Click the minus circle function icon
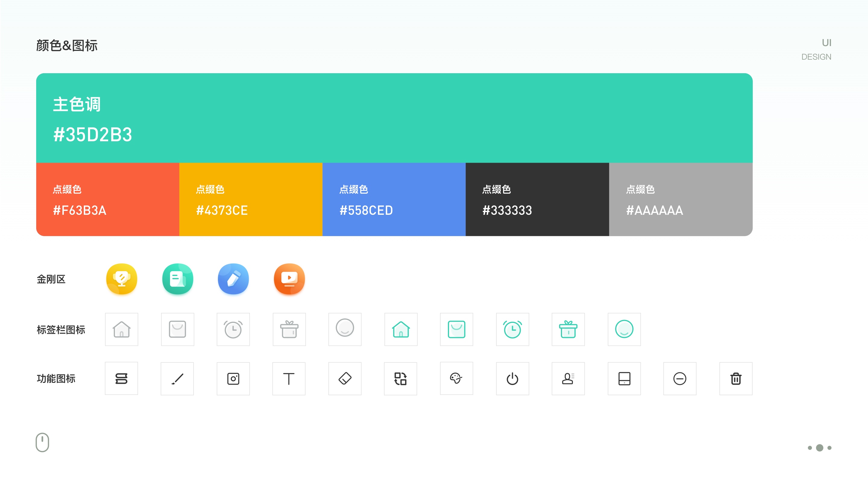Image resolution: width=868 pixels, height=488 pixels. point(680,379)
